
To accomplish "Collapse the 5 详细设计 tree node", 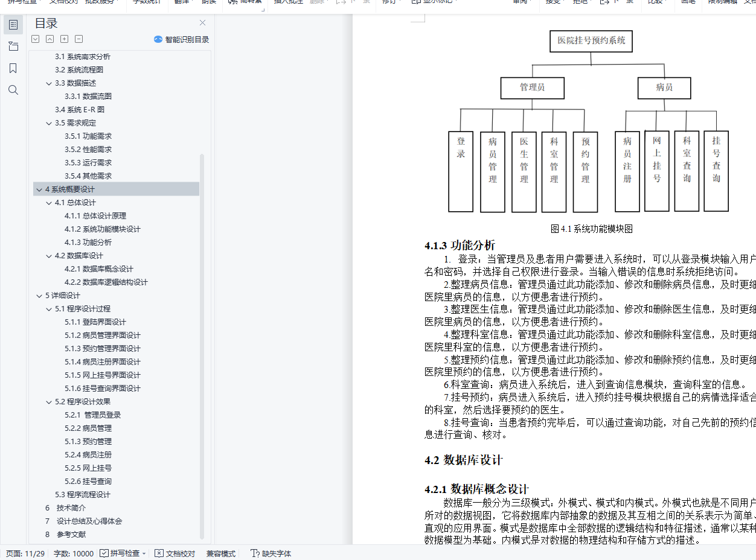I will tap(39, 296).
